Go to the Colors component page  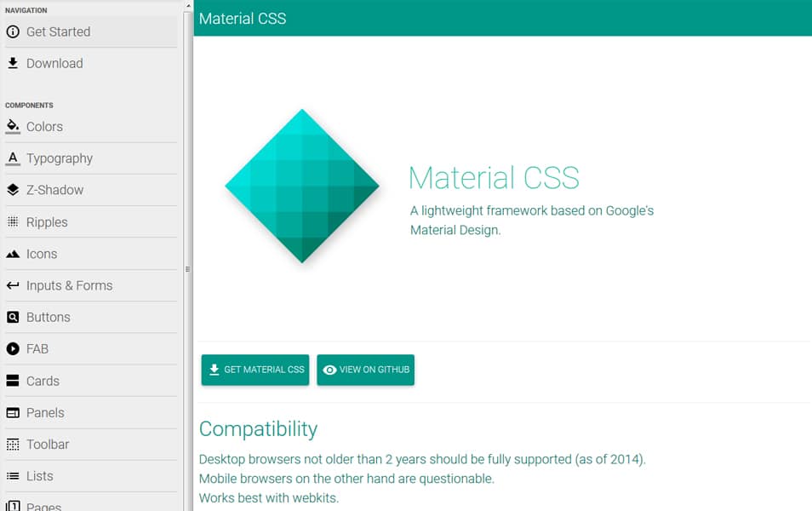(x=91, y=126)
